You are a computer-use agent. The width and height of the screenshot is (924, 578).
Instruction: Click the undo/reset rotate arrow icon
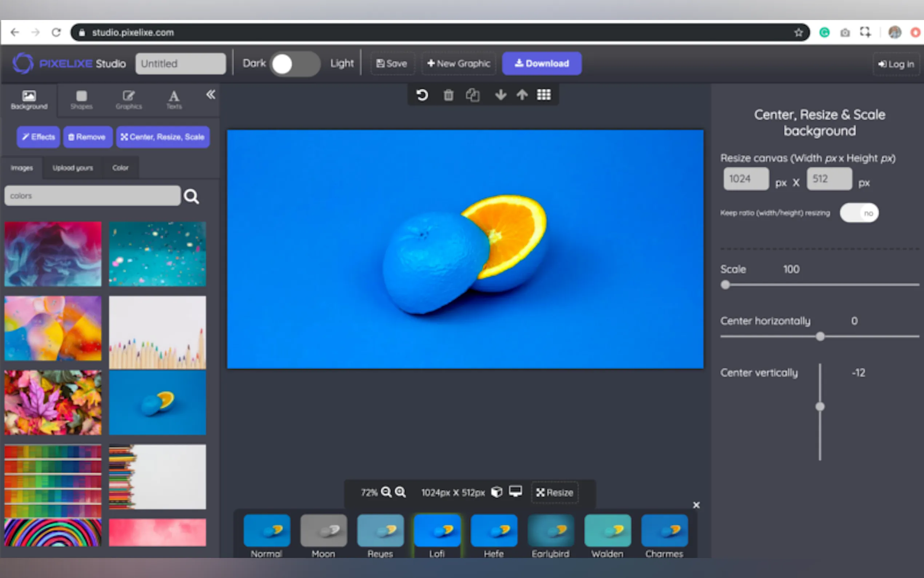click(x=422, y=95)
